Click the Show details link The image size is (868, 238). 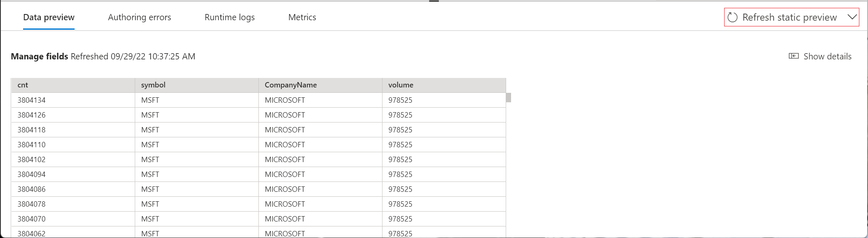(827, 56)
